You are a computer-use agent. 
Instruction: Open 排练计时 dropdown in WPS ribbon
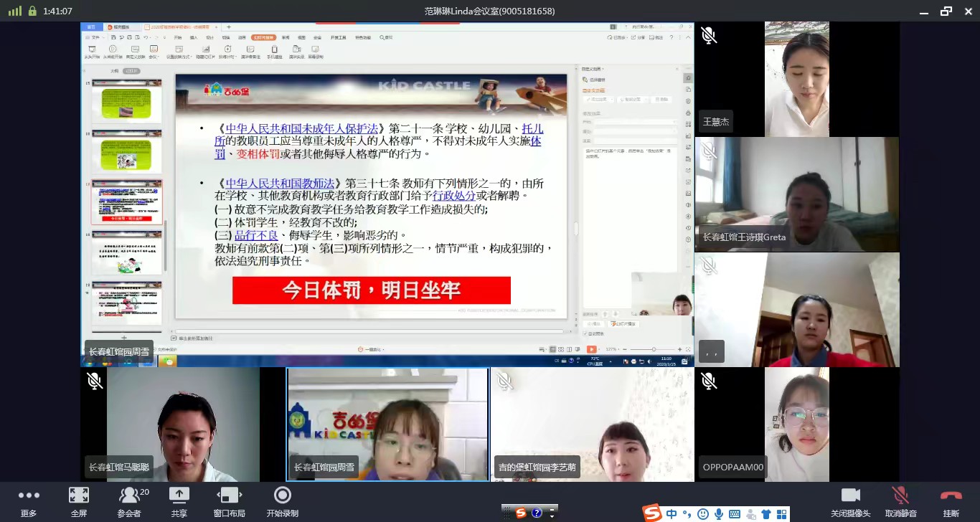[227, 52]
